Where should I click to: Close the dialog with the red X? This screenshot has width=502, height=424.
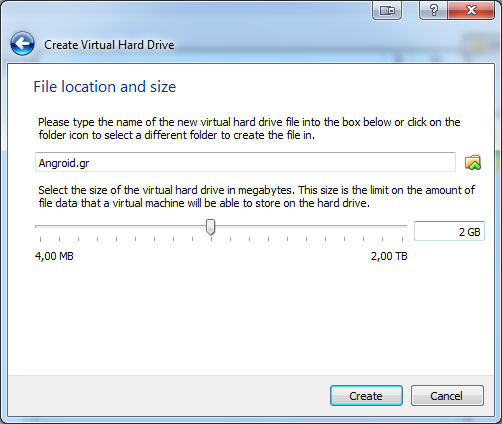[471, 10]
